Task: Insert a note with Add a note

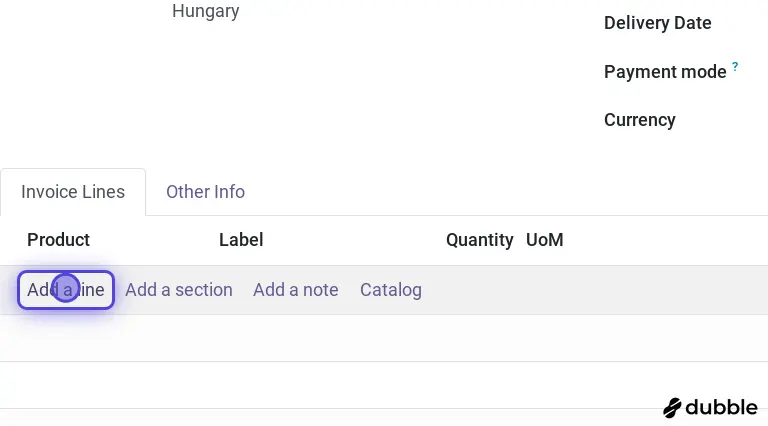Action: click(296, 290)
